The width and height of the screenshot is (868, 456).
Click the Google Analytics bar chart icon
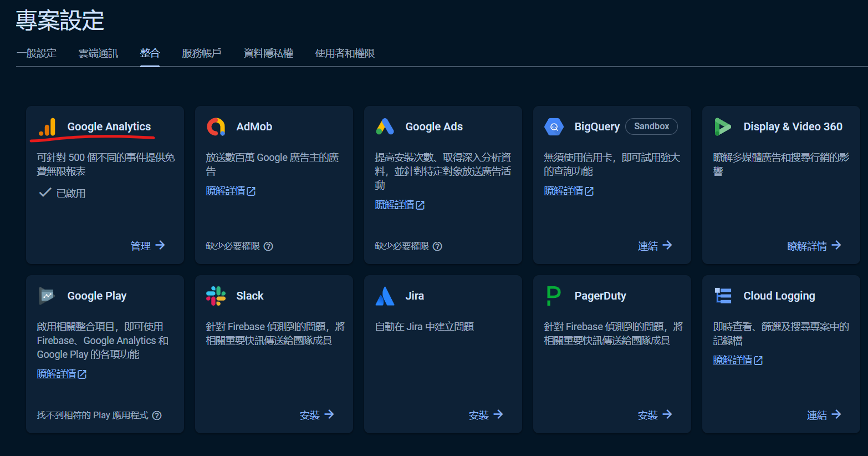[x=47, y=127]
